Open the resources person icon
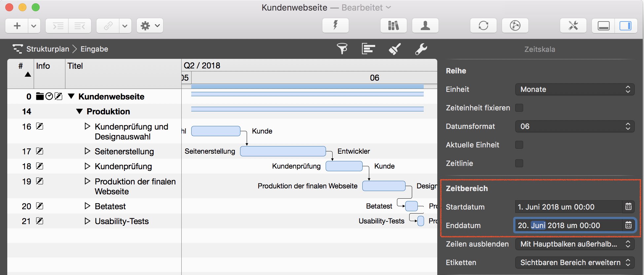 [x=425, y=25]
